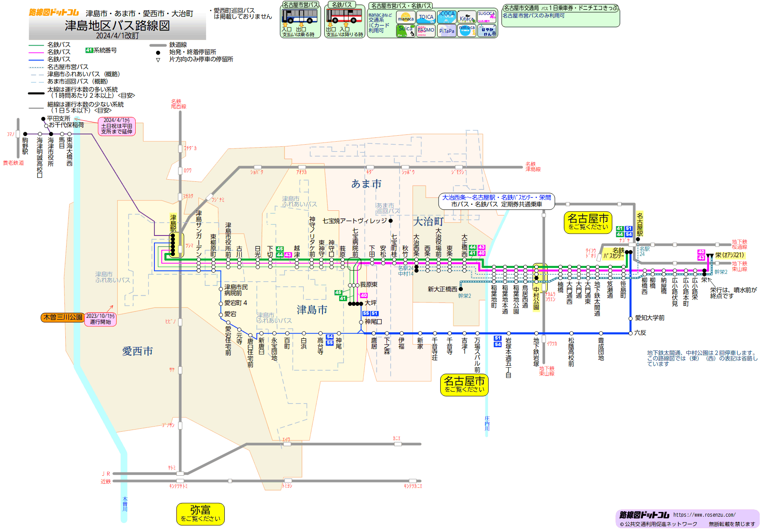Screen dimensions: 761x532
Task: Click the 名古屋市をご覧ください box near 名古屋駅
Action: [x=588, y=222]
